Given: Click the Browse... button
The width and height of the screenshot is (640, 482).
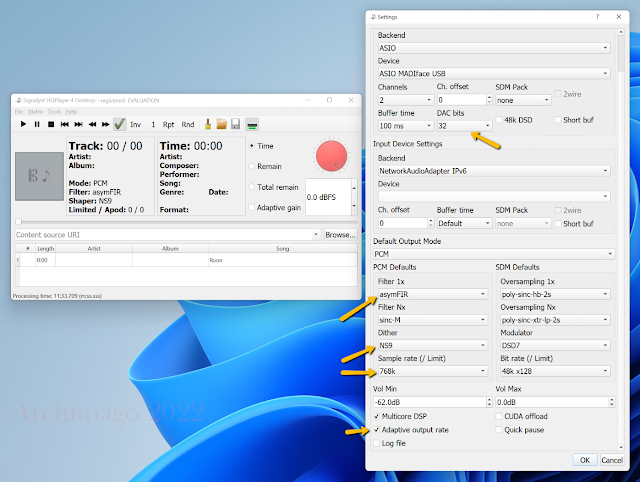Looking at the screenshot, I should 340,235.
